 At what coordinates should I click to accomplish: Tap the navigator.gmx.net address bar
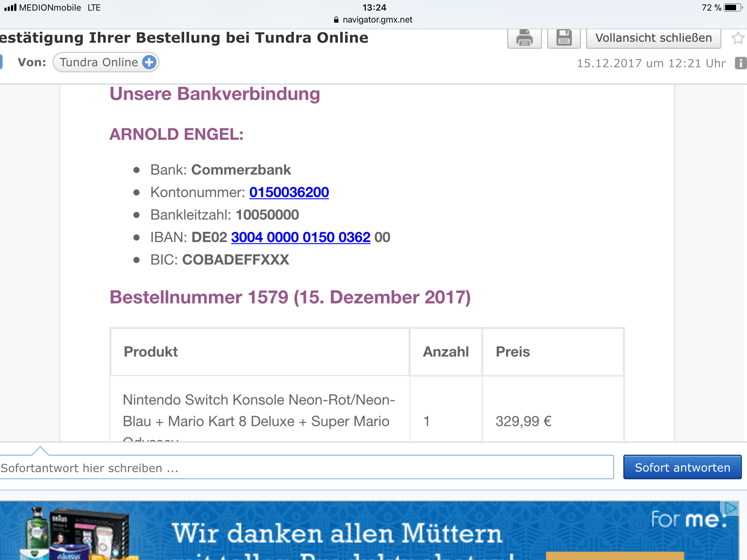pos(373,20)
